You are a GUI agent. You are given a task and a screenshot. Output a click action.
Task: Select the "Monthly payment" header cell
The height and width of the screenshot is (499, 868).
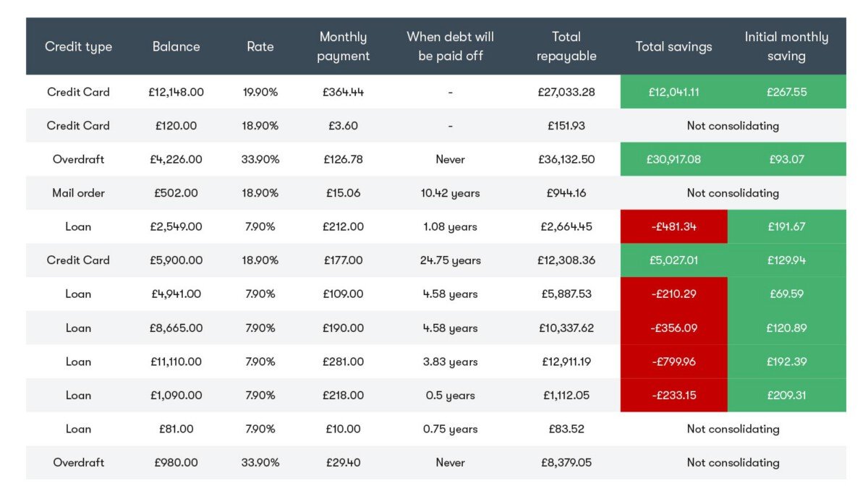coord(343,46)
